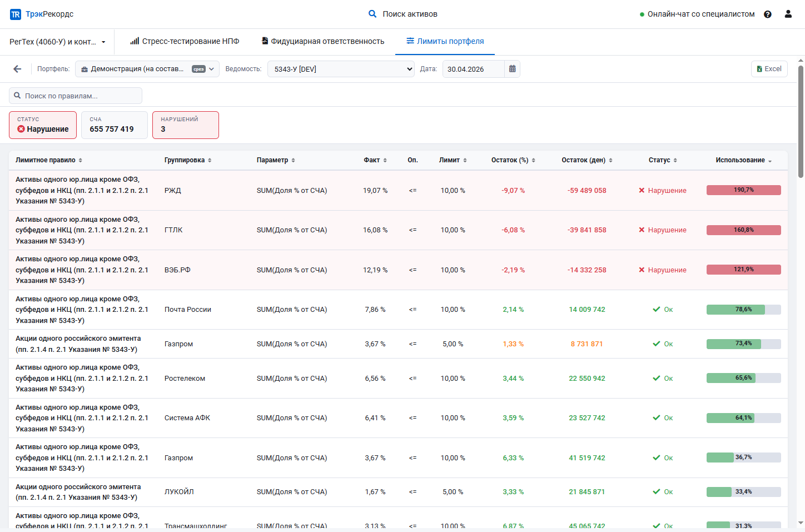Click the TR logo icon
This screenshot has width=805, height=532.
16,14
